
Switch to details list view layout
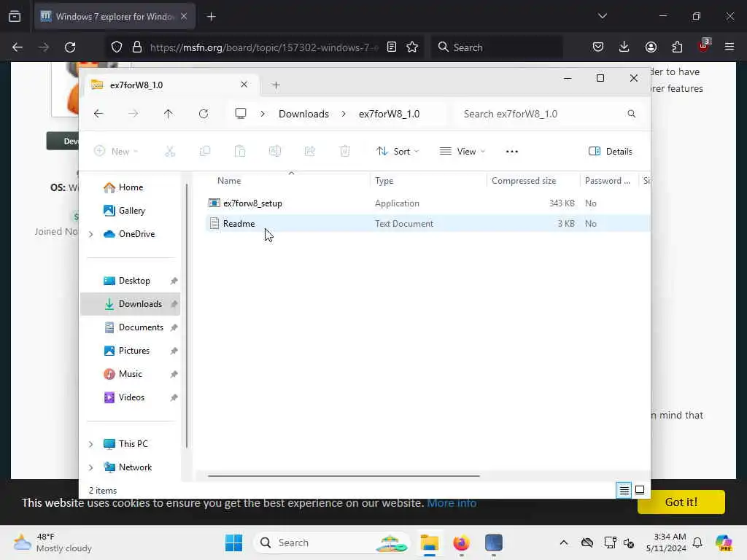pyautogui.click(x=624, y=490)
